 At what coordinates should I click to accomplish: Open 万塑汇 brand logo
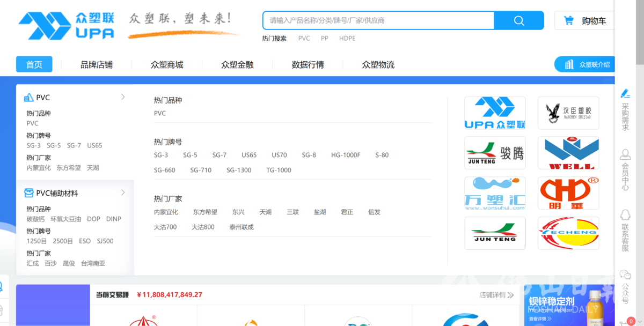pos(495,193)
